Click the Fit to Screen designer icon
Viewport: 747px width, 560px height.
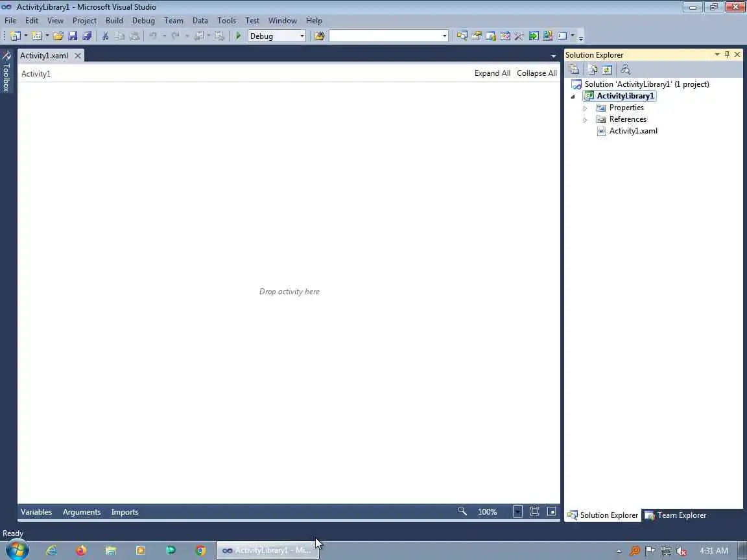click(x=534, y=511)
